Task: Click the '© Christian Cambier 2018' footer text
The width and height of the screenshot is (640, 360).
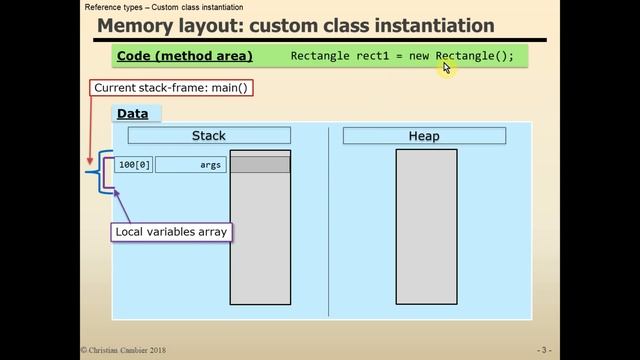Action: coord(123,350)
